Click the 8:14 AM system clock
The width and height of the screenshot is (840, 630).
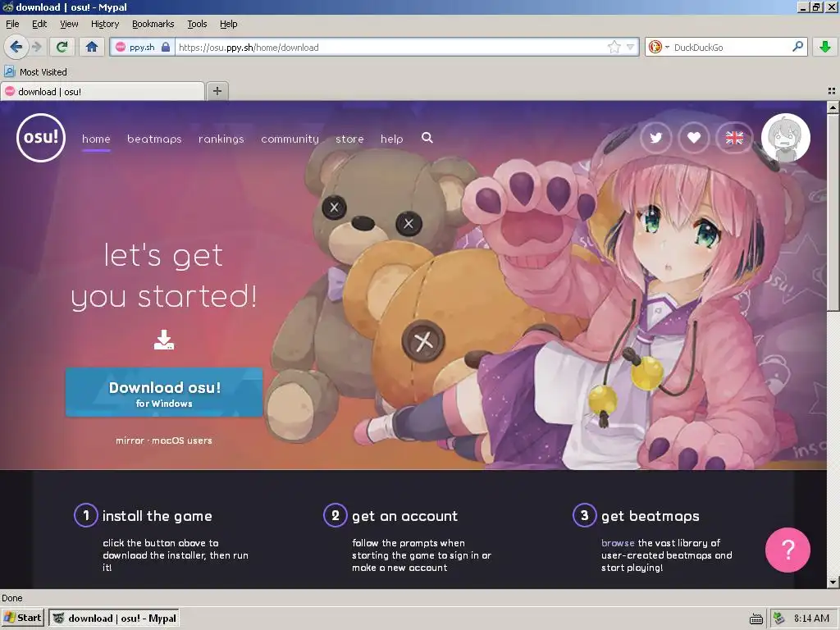[811, 619]
